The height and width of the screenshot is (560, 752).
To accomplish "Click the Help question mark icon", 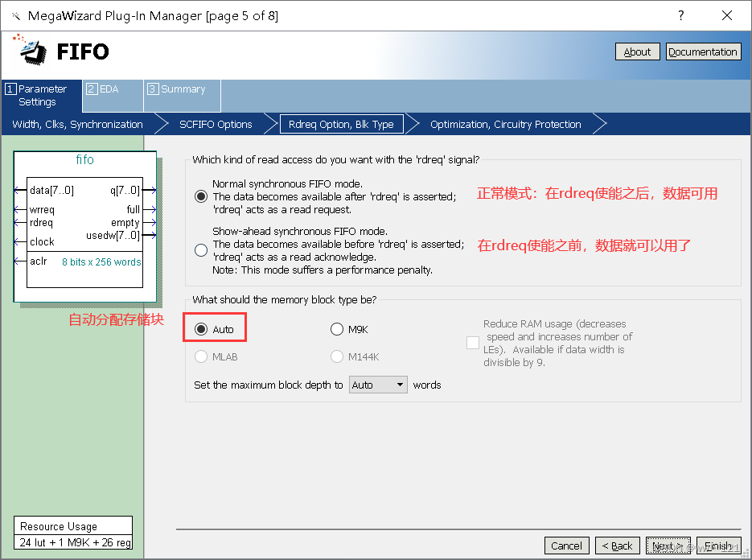I will [x=680, y=15].
